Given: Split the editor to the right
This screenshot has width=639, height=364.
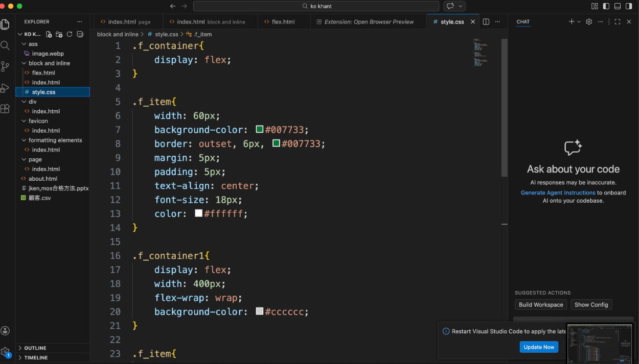Looking at the screenshot, I should pyautogui.click(x=486, y=22).
